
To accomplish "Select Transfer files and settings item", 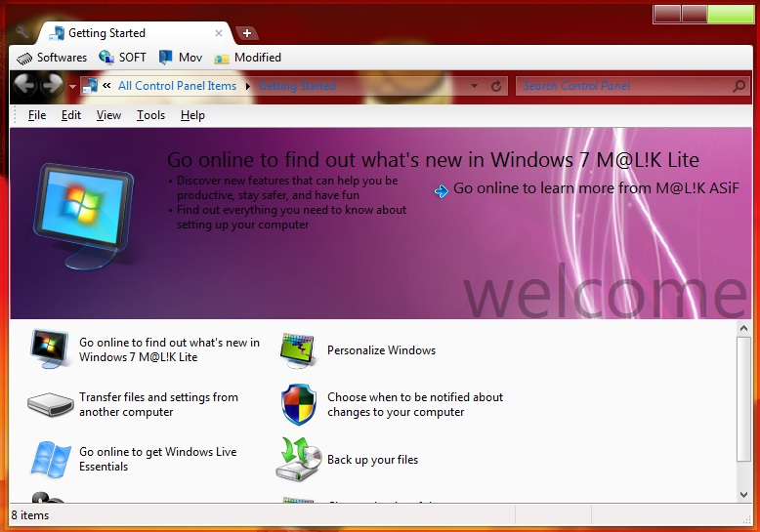I will point(158,404).
